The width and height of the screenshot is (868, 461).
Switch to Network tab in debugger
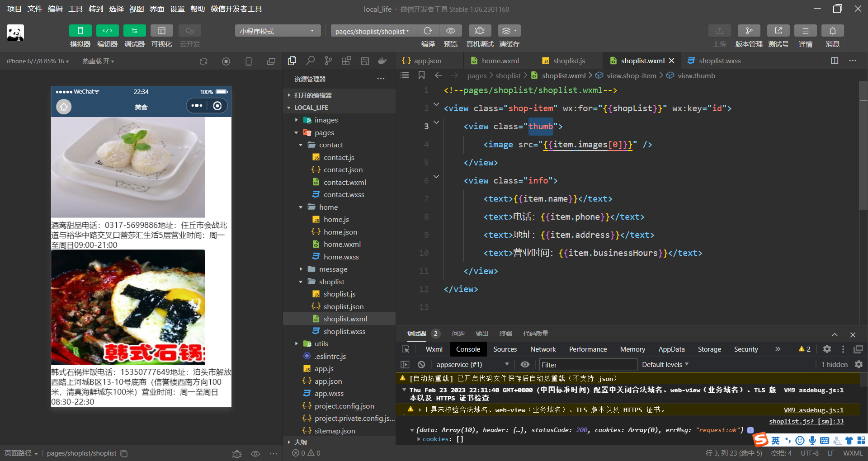(x=542, y=349)
